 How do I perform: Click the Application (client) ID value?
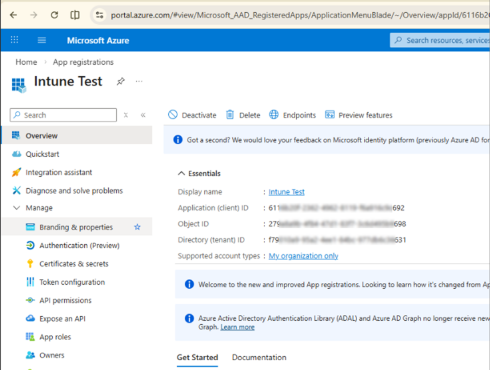click(x=336, y=208)
